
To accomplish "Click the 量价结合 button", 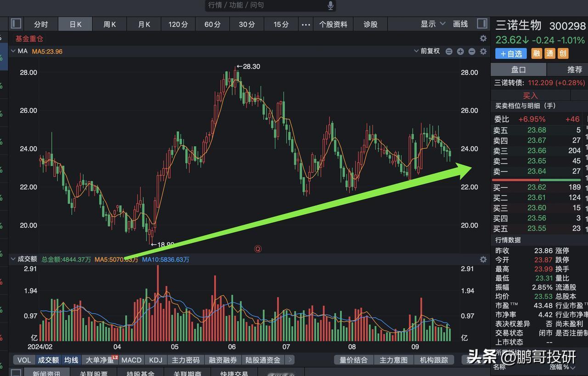I will [354, 360].
